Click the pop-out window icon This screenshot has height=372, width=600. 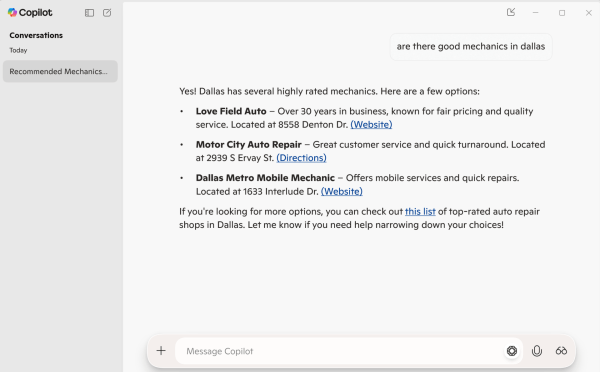(x=511, y=12)
